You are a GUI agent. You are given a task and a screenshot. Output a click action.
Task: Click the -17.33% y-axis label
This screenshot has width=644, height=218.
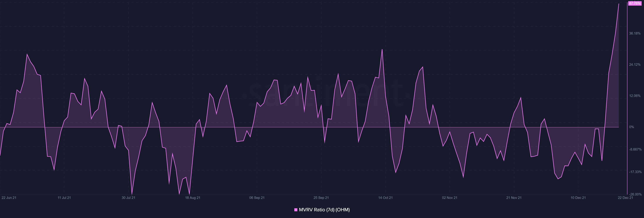click(x=635, y=172)
